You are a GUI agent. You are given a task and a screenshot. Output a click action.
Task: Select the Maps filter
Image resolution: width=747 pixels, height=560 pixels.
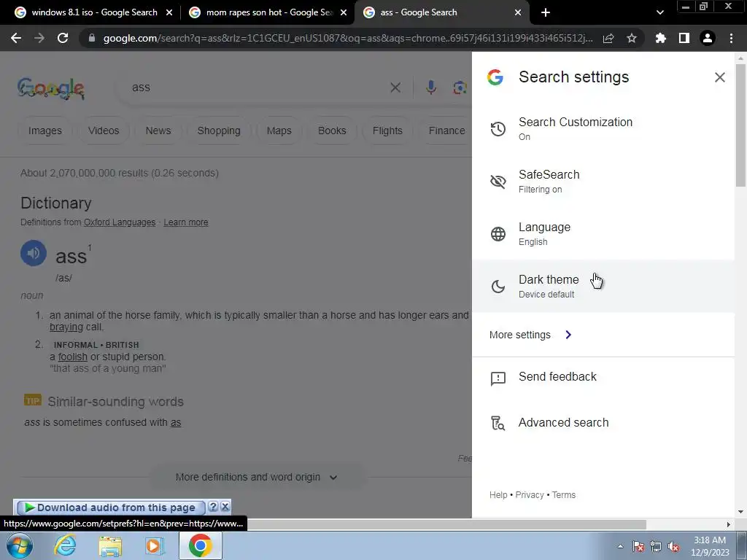coord(279,131)
